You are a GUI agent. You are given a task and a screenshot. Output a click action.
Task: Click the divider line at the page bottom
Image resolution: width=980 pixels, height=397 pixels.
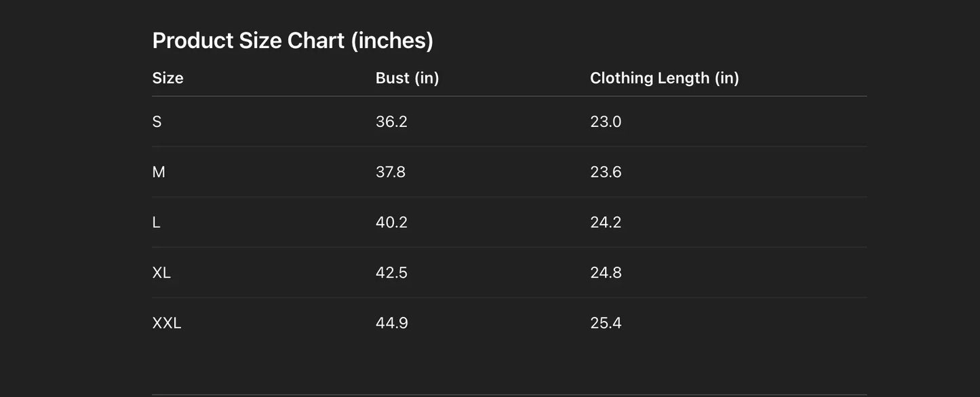pyautogui.click(x=509, y=394)
